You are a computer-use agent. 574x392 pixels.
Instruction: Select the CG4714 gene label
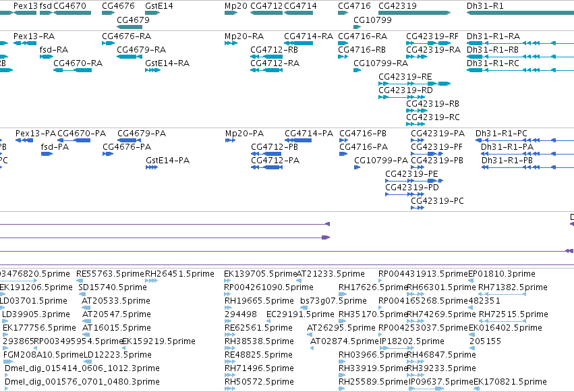point(301,6)
